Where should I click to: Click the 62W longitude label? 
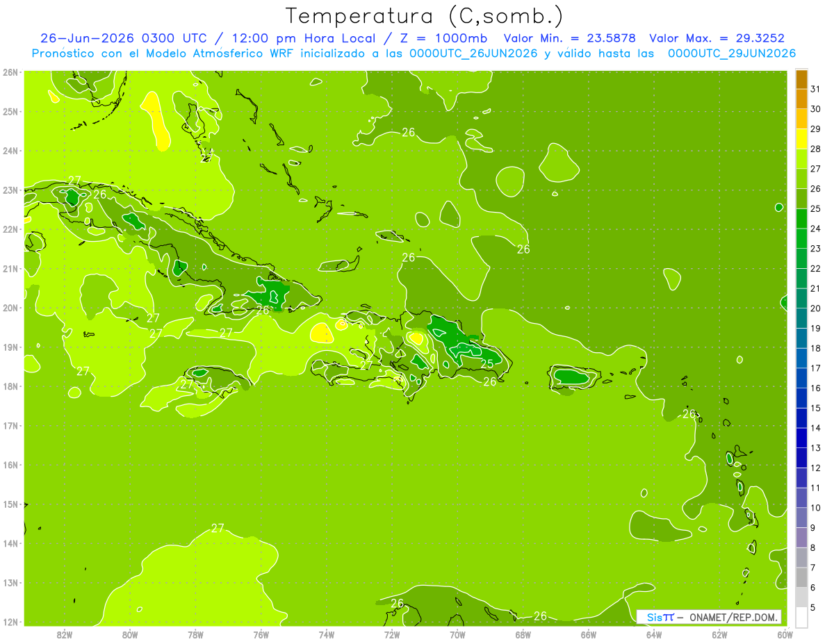pyautogui.click(x=719, y=634)
